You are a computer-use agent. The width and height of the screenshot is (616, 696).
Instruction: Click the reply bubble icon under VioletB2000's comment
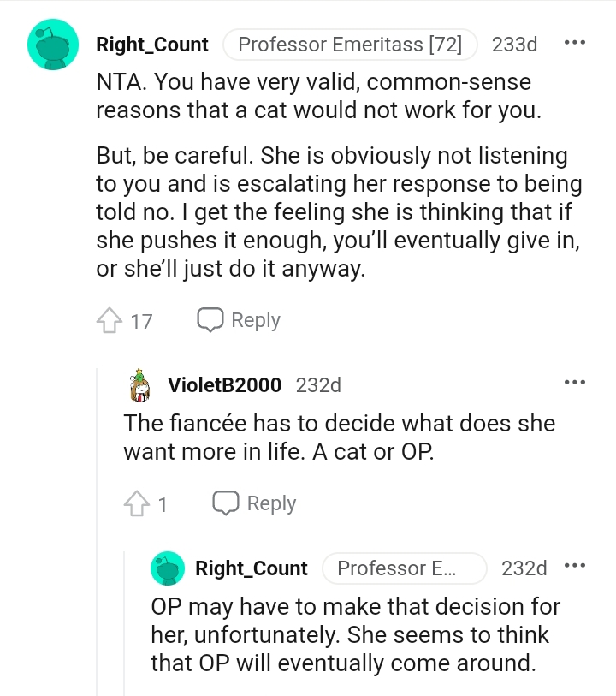225,503
